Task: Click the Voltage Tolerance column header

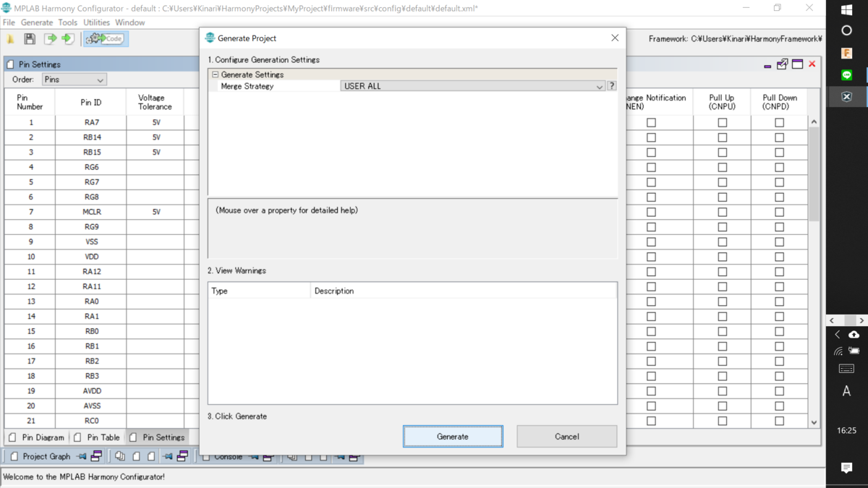Action: click(156, 102)
